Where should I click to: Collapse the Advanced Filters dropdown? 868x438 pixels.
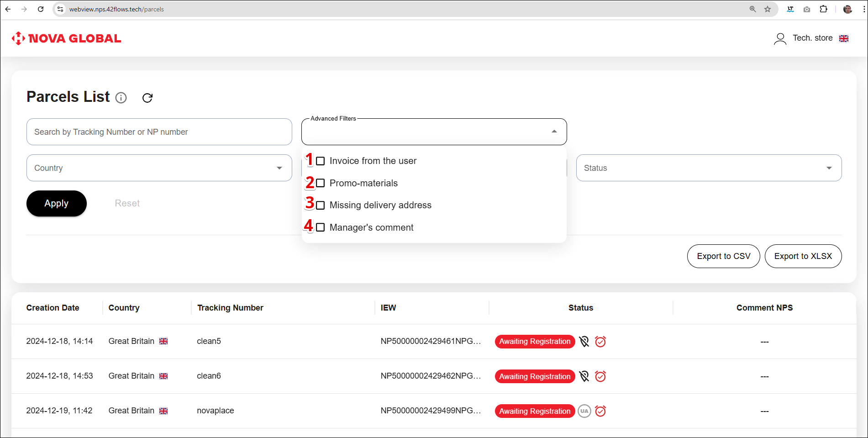(x=554, y=132)
